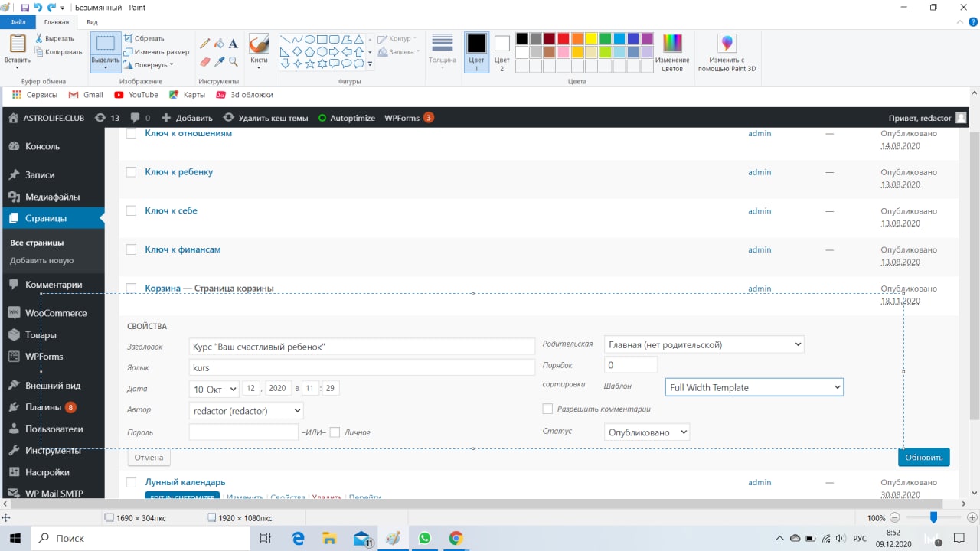Pick the red color swatch
980x551 pixels.
[x=563, y=38]
